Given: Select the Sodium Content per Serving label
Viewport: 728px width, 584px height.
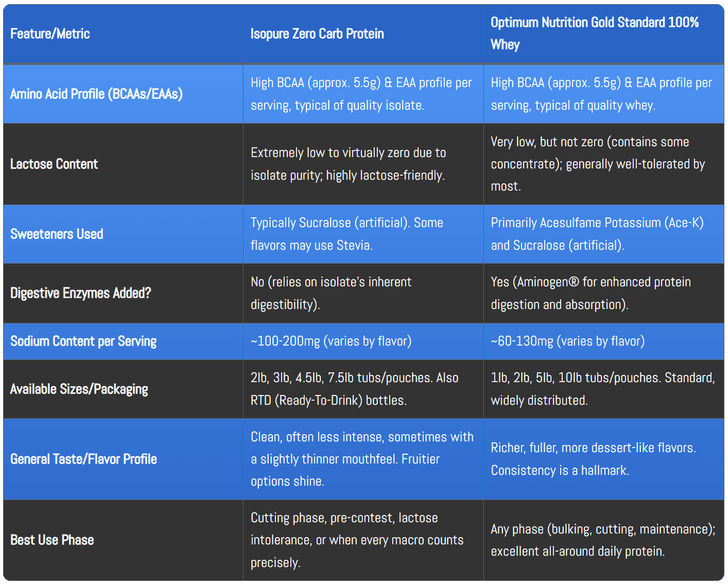Looking at the screenshot, I should 83,341.
